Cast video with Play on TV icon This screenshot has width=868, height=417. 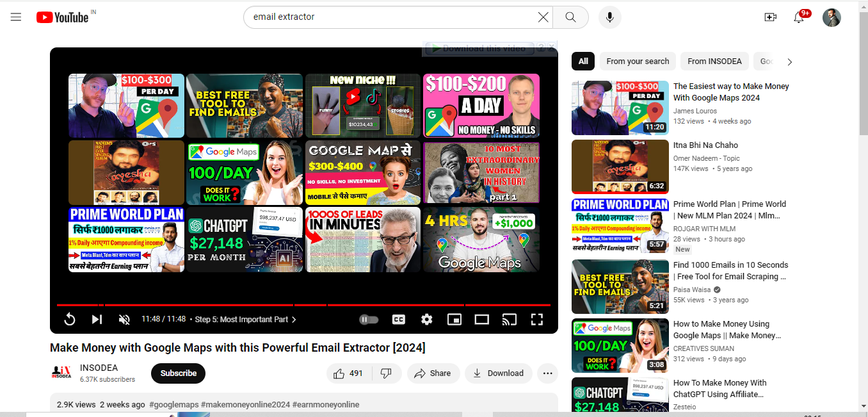[510, 319]
